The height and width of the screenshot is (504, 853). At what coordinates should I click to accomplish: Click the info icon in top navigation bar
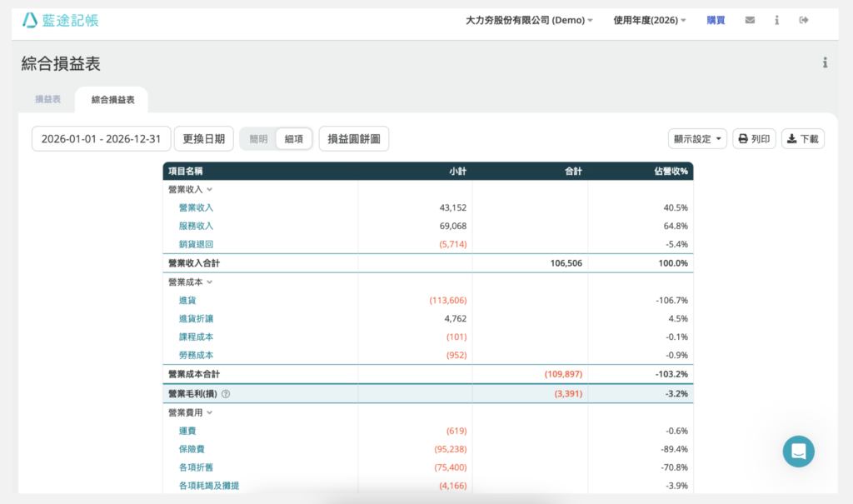(x=776, y=20)
